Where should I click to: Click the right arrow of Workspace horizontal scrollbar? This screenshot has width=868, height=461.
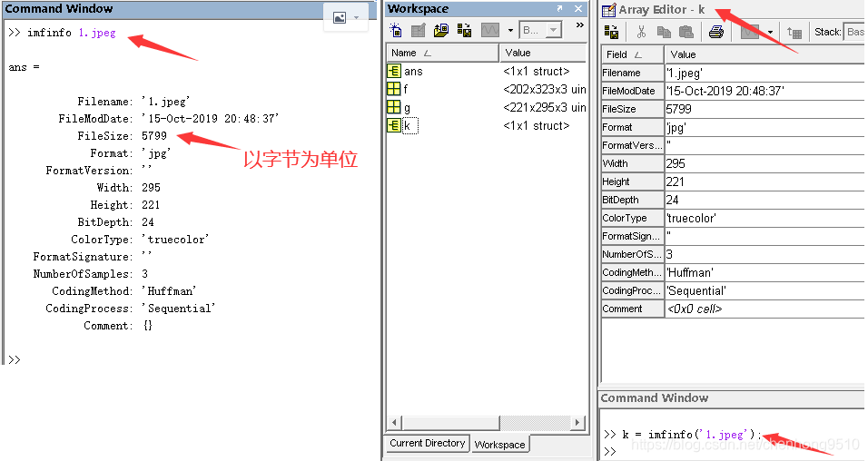577,423
